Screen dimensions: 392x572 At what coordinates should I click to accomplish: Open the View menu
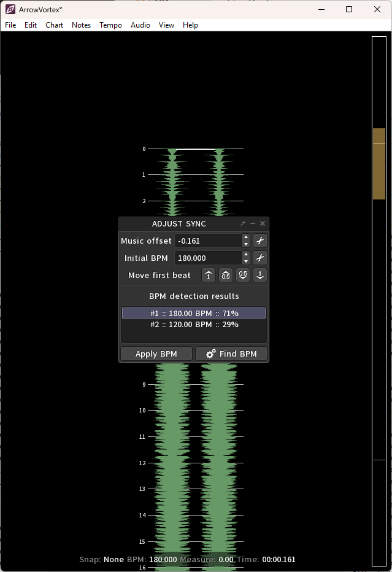166,25
